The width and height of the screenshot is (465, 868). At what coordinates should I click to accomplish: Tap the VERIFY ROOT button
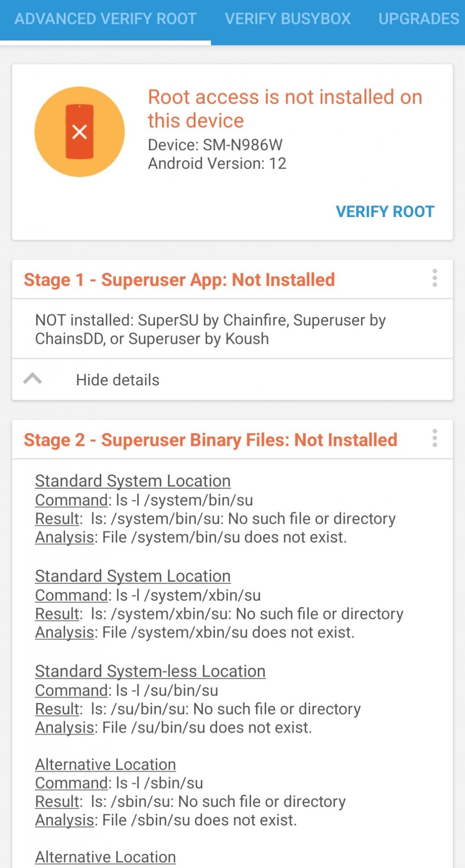pos(385,211)
